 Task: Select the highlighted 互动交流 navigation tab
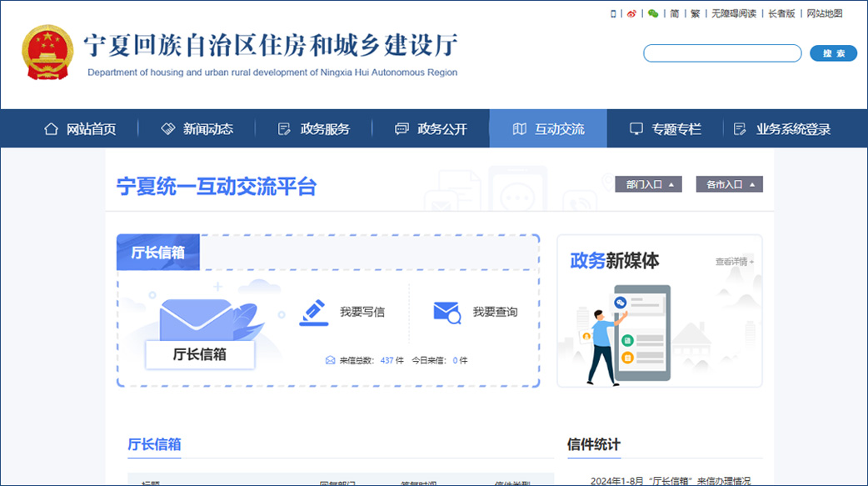[x=548, y=128]
